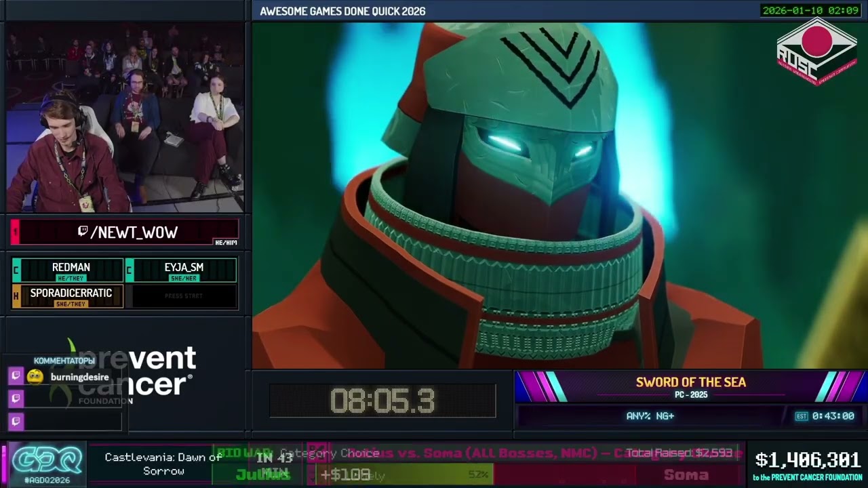
Task: Click the 08:05.3 run timer
Action: [x=382, y=401]
